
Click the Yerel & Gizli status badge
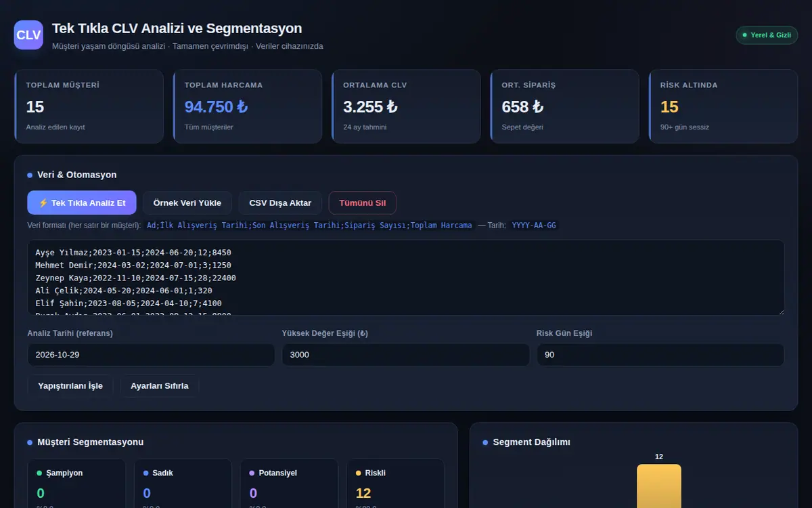pos(767,35)
